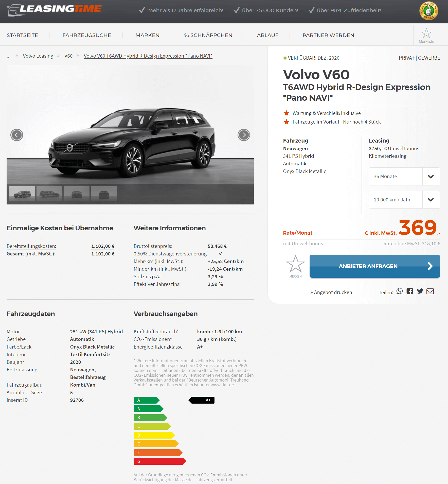Click the Volvo V60 T6AWD breadcrumb link
448x484 pixels.
(148, 56)
